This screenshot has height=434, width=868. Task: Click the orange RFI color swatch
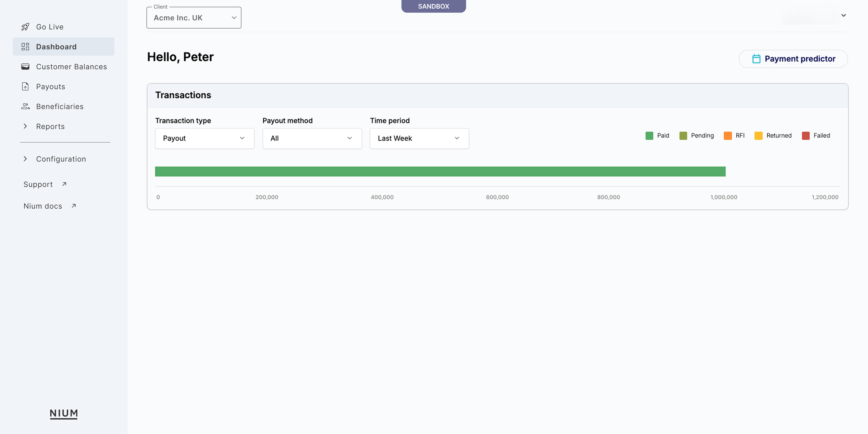tap(727, 136)
